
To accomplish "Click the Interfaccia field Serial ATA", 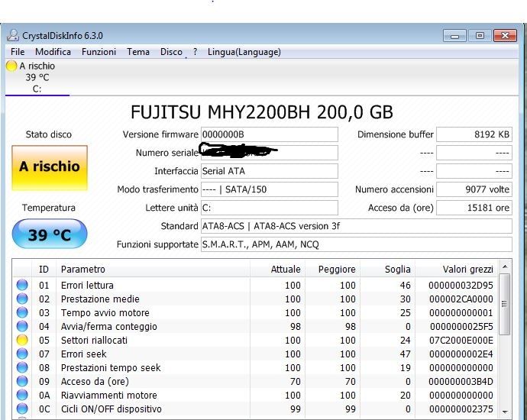I will 269,171.
